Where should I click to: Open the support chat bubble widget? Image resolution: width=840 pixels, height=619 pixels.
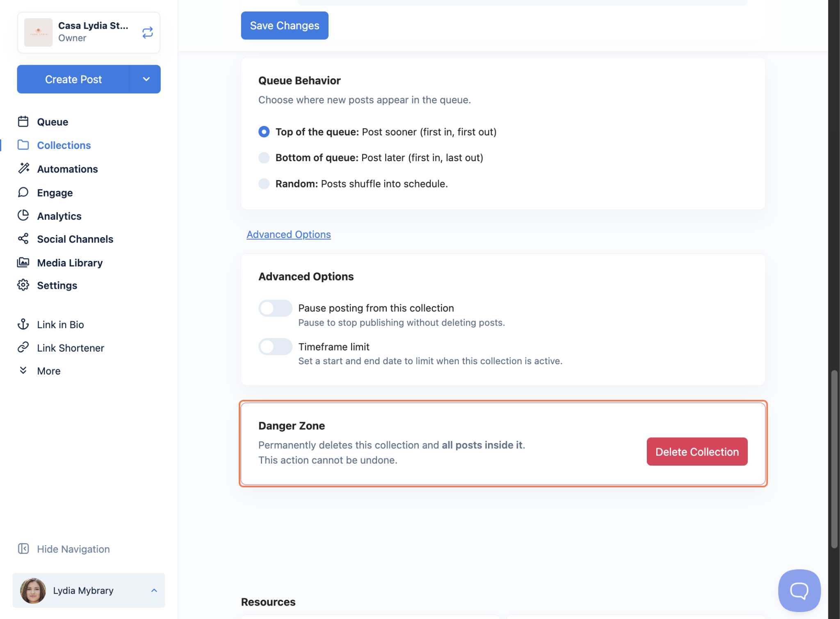pyautogui.click(x=799, y=590)
